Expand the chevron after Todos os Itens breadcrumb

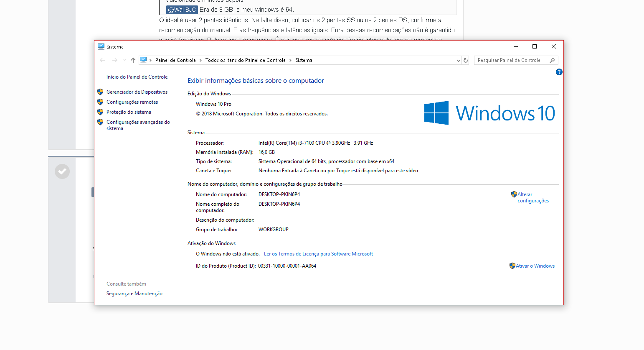[x=290, y=60]
